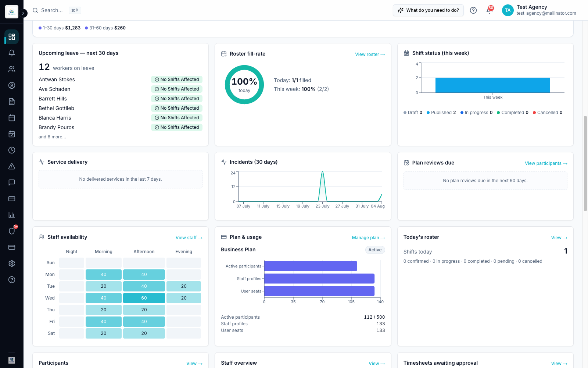Click No Shifts Affected badge for Antwan Stokes
The image size is (588, 368).
pos(177,79)
